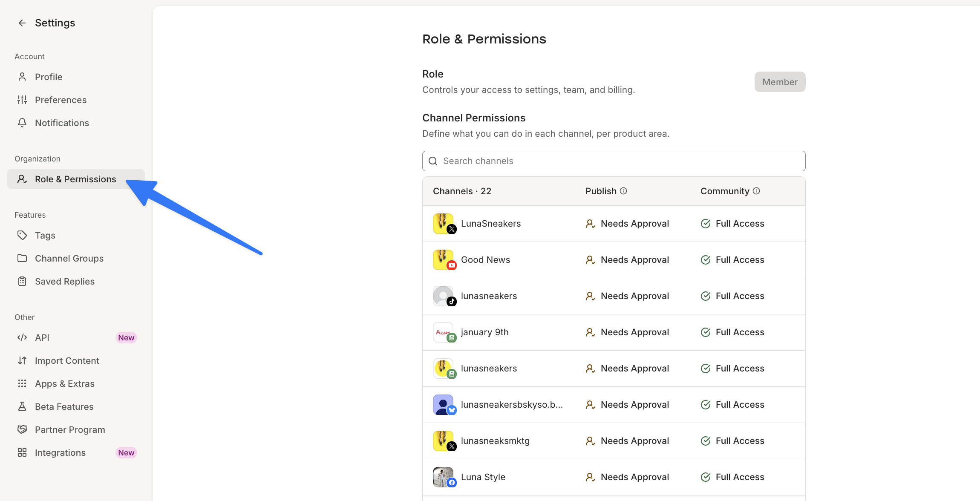980x501 pixels.
Task: Click Needs Approval for lunasneakersbskyso.b...
Action: pyautogui.click(x=627, y=405)
